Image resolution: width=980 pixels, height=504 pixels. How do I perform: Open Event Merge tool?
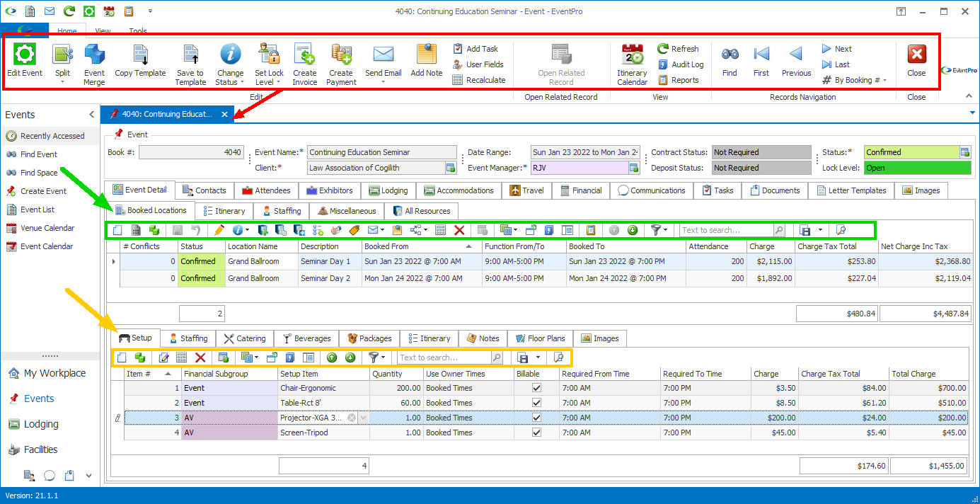94,64
